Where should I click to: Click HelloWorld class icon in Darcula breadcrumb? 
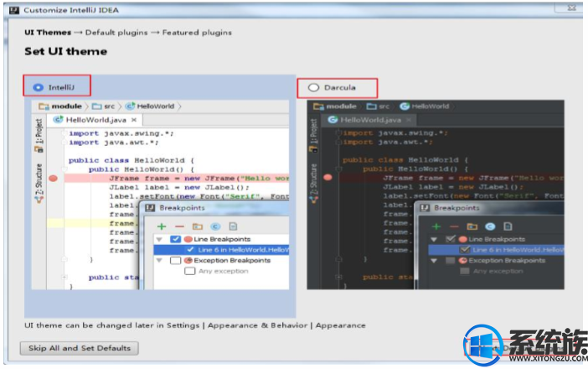click(405, 107)
